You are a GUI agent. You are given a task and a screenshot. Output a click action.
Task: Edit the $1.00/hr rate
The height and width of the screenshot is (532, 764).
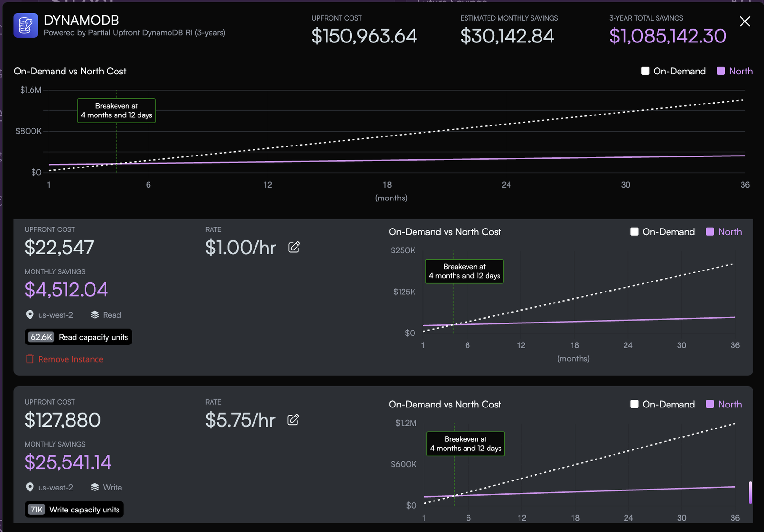pos(294,247)
